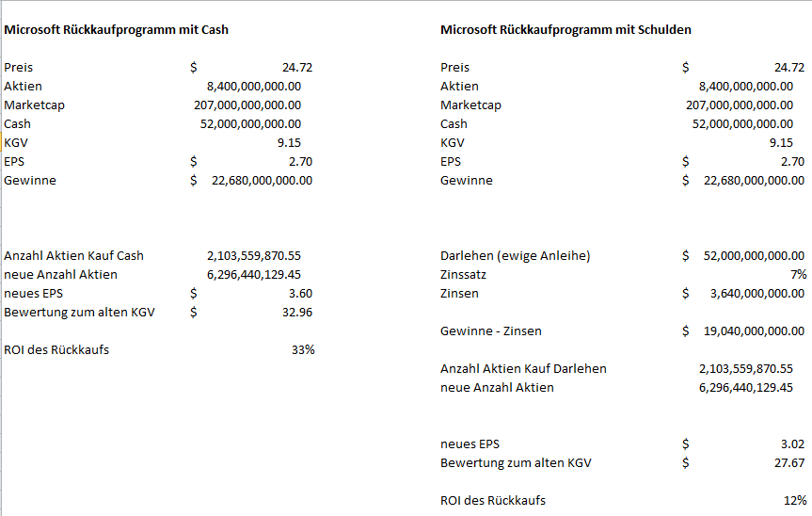This screenshot has height=516, width=812.
Task: Select left Gewinne value 22,680,000,000.00
Action: (x=262, y=180)
